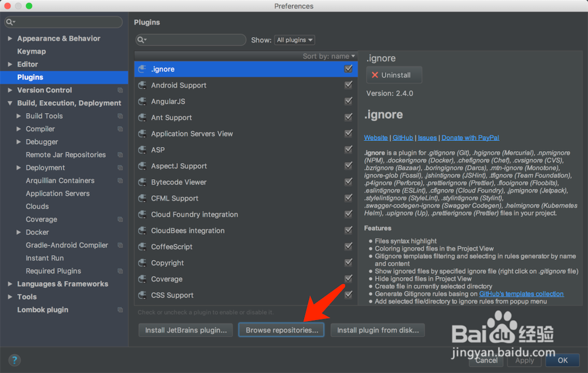Toggle the ASP plugin checkbox
This screenshot has width=588, height=373.
[x=348, y=149]
